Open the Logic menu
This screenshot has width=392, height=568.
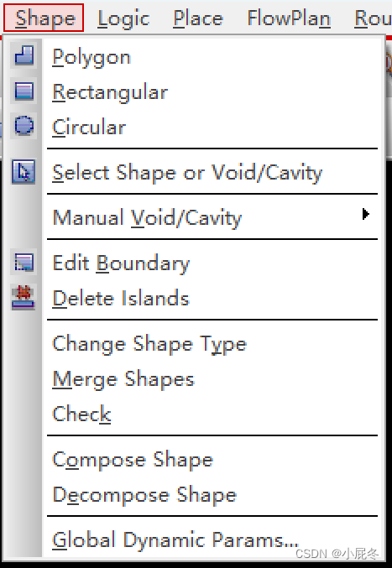(123, 18)
